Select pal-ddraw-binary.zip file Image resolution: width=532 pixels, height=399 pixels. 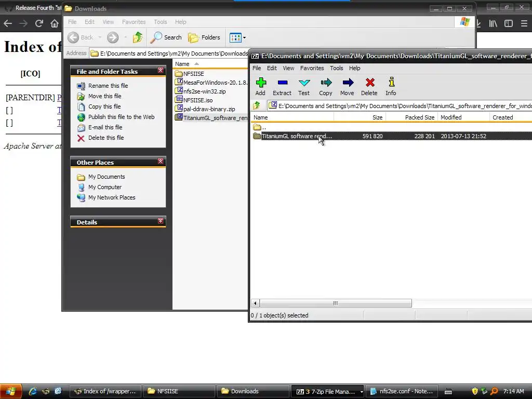(x=205, y=109)
